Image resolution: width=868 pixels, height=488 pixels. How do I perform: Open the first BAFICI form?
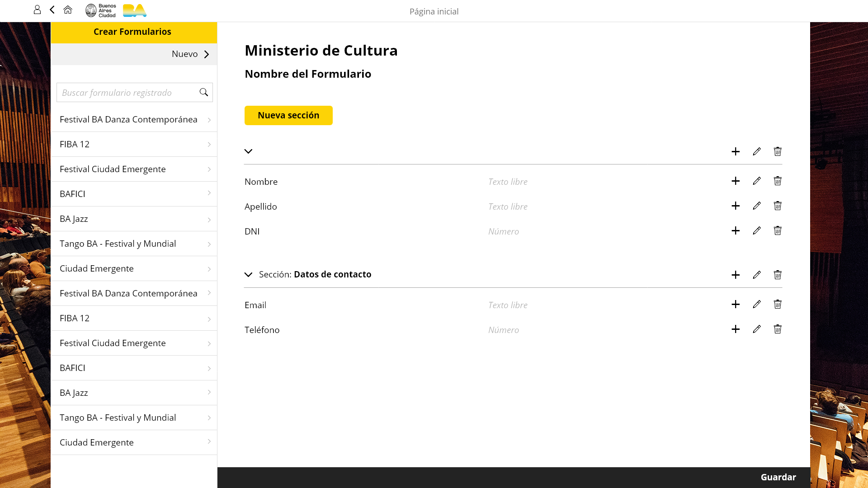[x=134, y=194]
